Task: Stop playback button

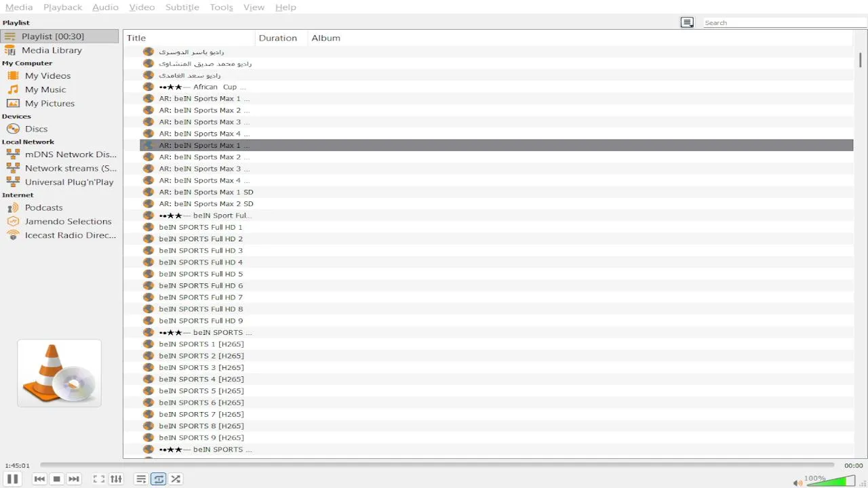Action: 57,479
